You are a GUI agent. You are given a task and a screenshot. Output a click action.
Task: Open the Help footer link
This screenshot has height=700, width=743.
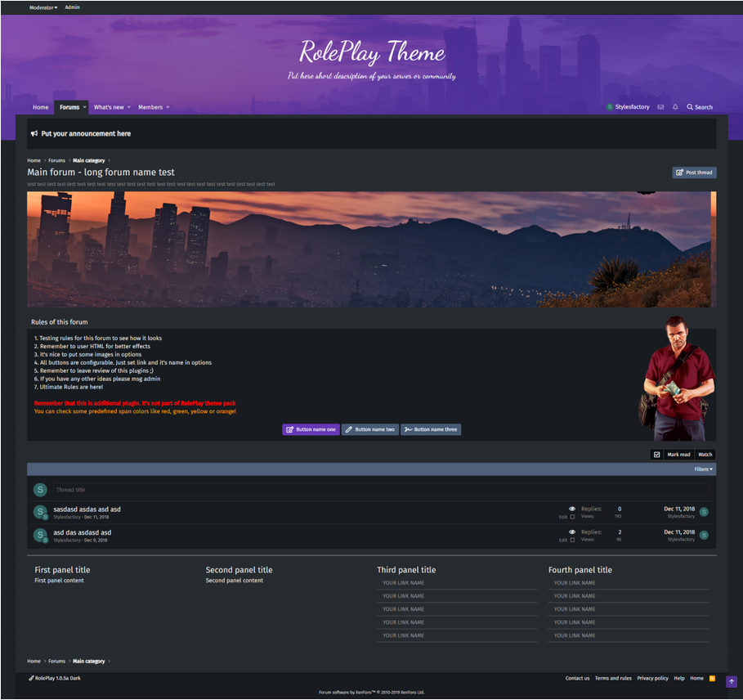(679, 678)
